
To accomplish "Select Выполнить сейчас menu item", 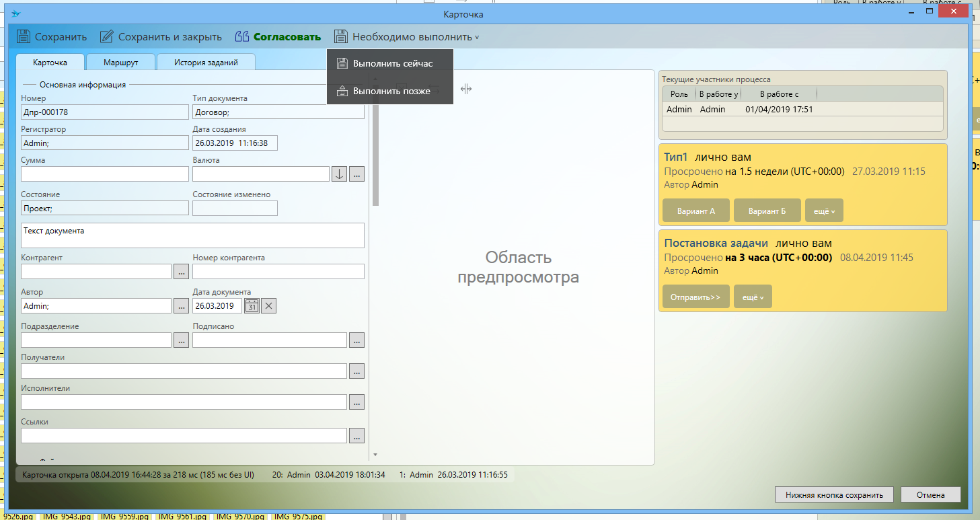I will (393, 63).
